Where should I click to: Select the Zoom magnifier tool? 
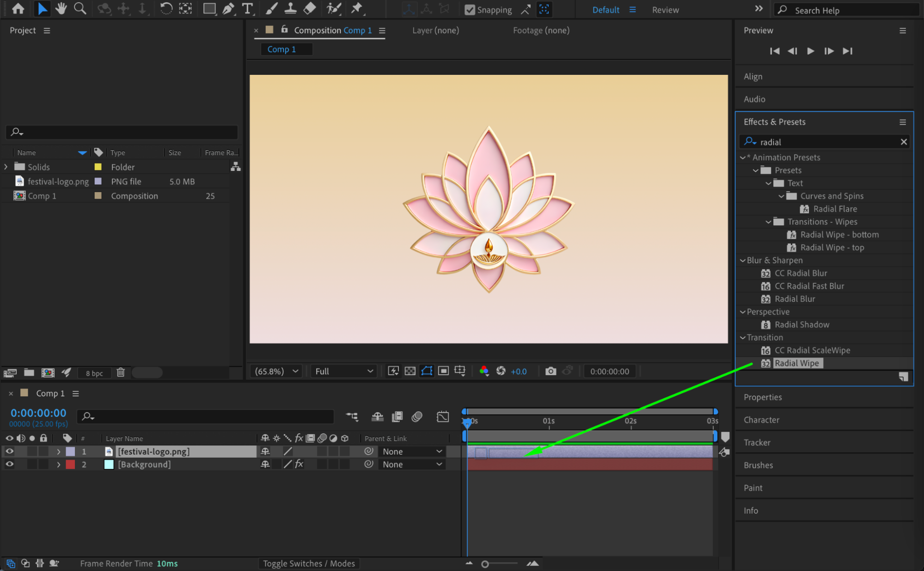pos(80,9)
